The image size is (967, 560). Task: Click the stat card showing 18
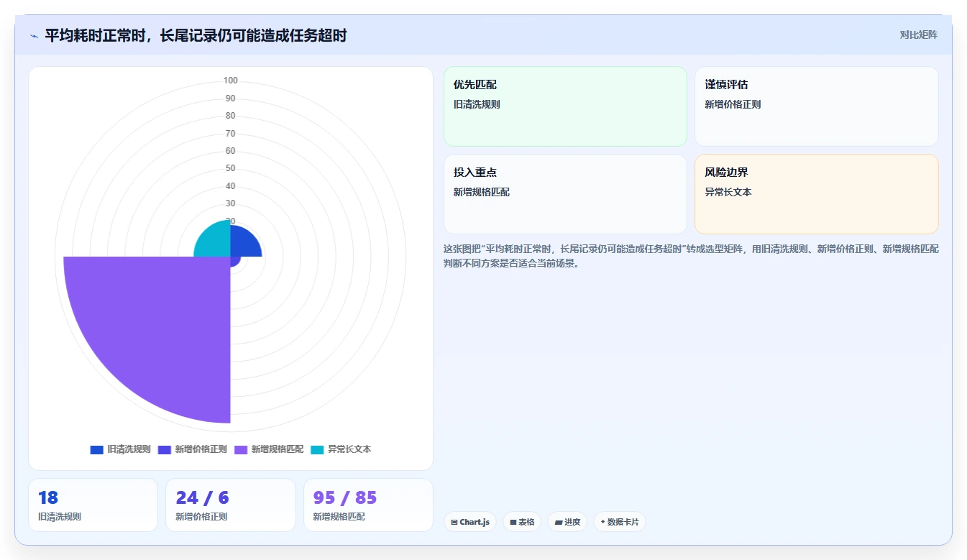pyautogui.click(x=93, y=505)
